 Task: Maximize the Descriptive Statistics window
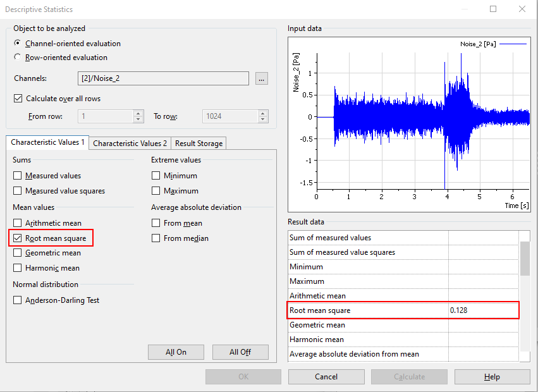coord(493,9)
